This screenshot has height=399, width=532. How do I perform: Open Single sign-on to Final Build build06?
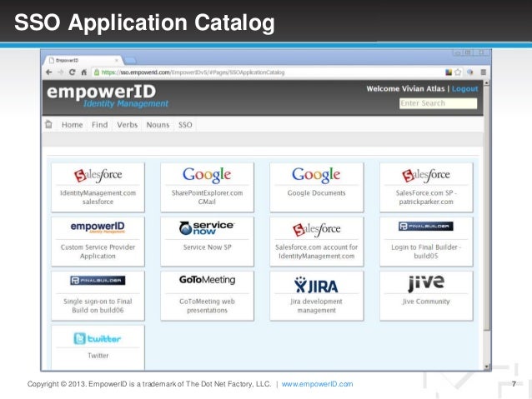click(98, 296)
